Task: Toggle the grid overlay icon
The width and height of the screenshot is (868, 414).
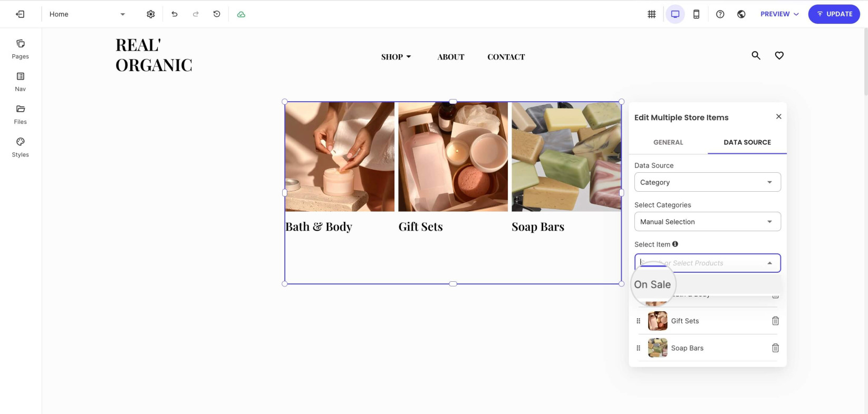Action: click(x=652, y=14)
